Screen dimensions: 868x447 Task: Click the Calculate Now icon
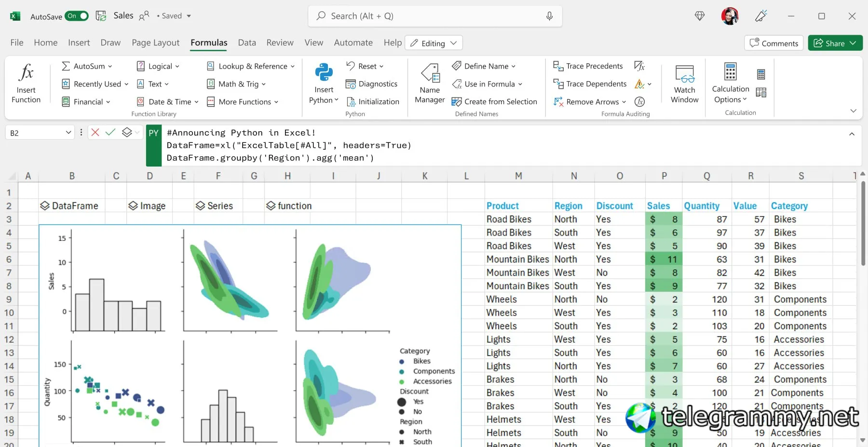[x=761, y=74]
